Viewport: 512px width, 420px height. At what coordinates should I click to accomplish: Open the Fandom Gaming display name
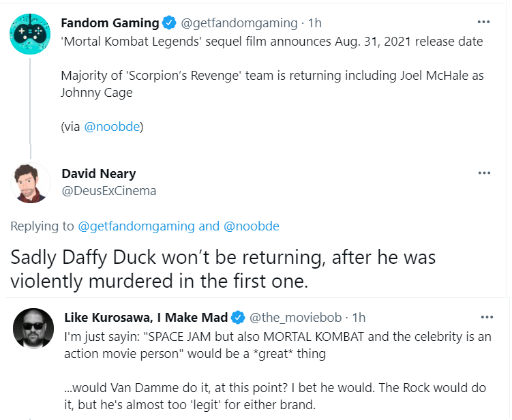pyautogui.click(x=110, y=23)
